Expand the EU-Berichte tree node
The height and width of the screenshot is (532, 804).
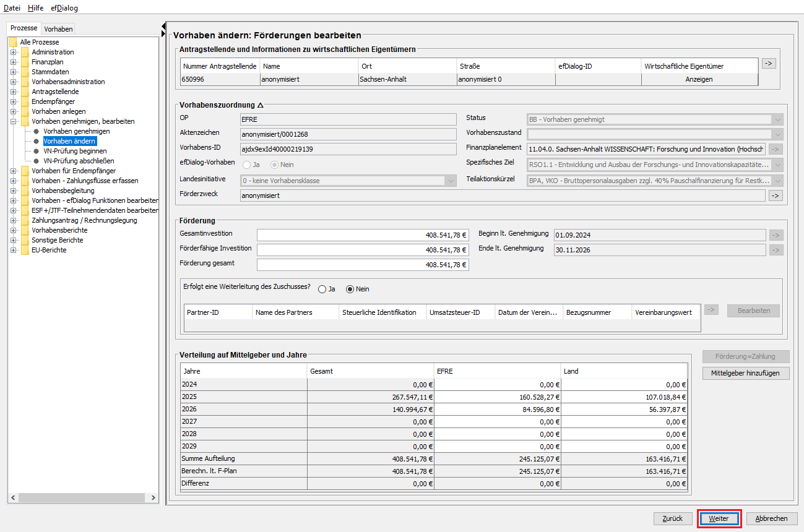click(x=13, y=250)
